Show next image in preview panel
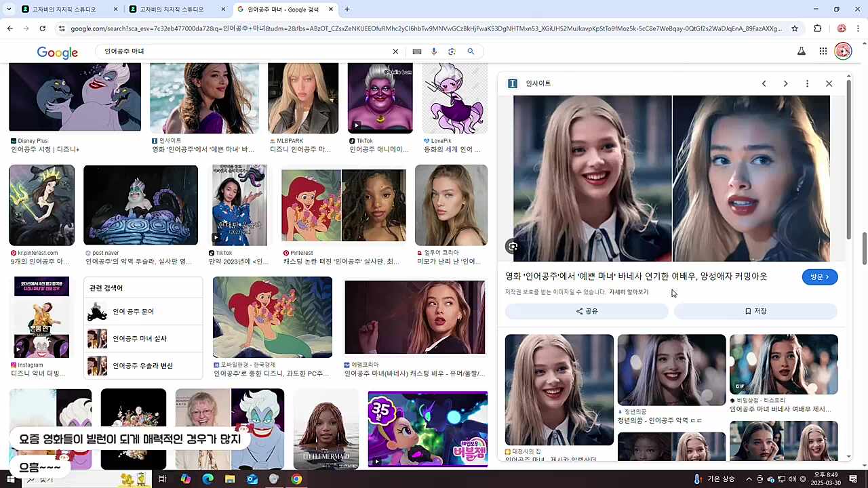 (785, 83)
